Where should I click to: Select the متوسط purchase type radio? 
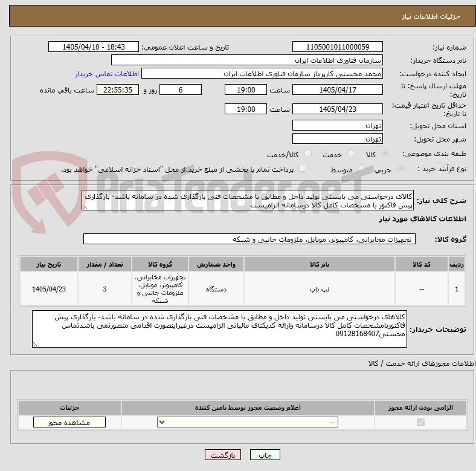361,168
